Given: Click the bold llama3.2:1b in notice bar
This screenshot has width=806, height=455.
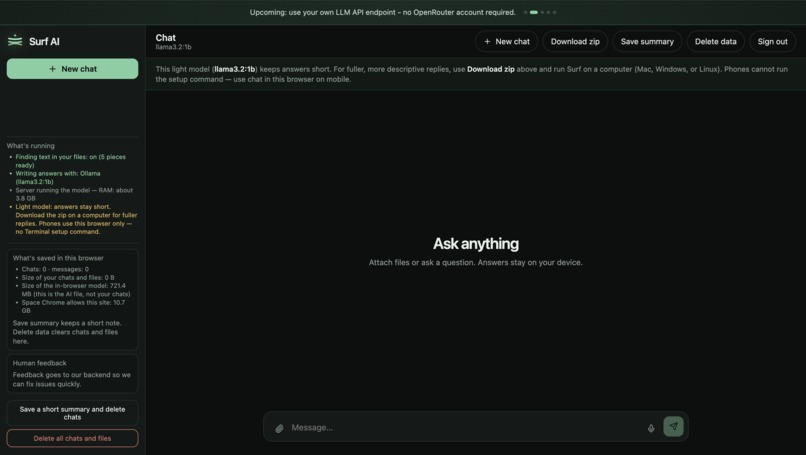Looking at the screenshot, I should [x=234, y=69].
